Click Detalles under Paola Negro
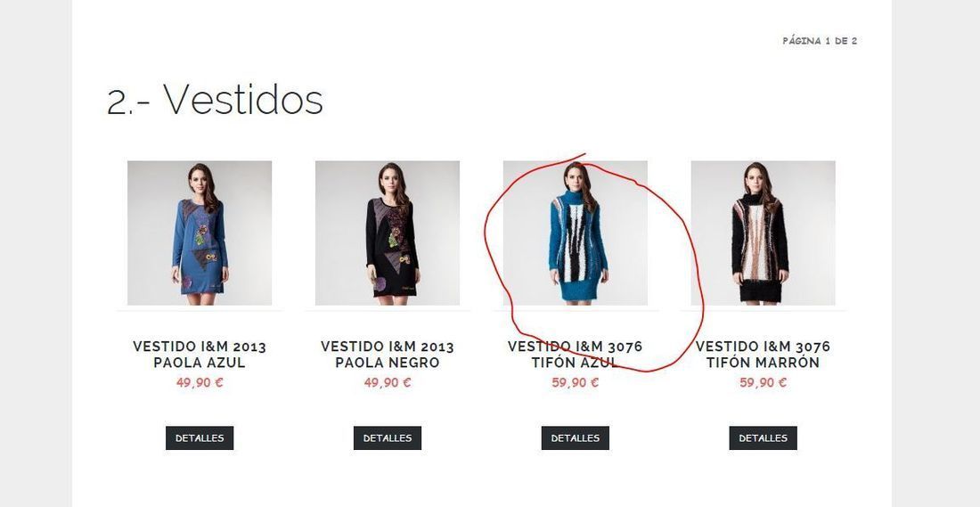 point(388,438)
